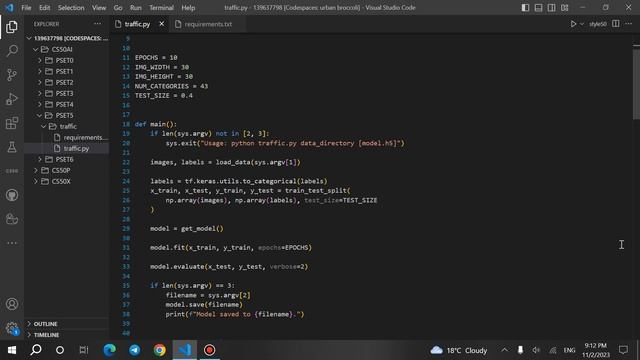Open Explorer views and more actions menu

[x=98, y=24]
